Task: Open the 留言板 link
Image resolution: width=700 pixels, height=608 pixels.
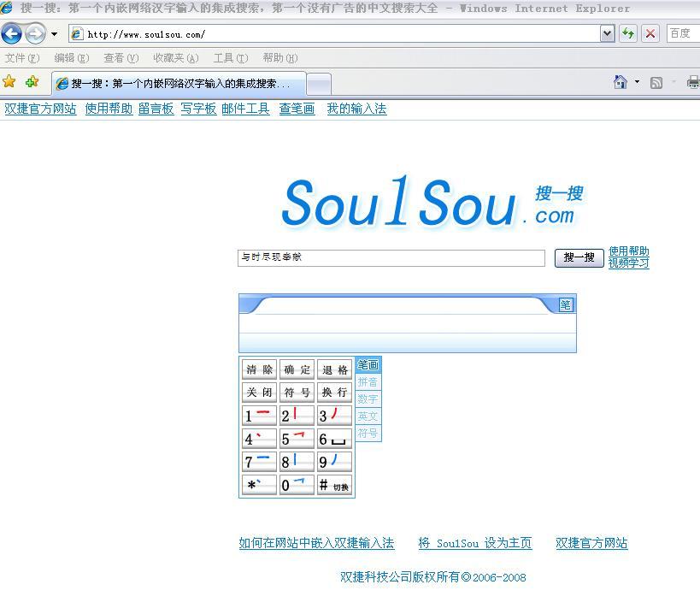Action: [156, 109]
